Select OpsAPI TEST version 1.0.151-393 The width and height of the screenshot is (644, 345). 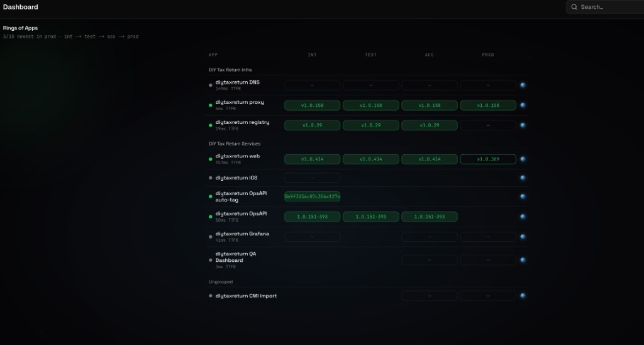click(x=371, y=217)
